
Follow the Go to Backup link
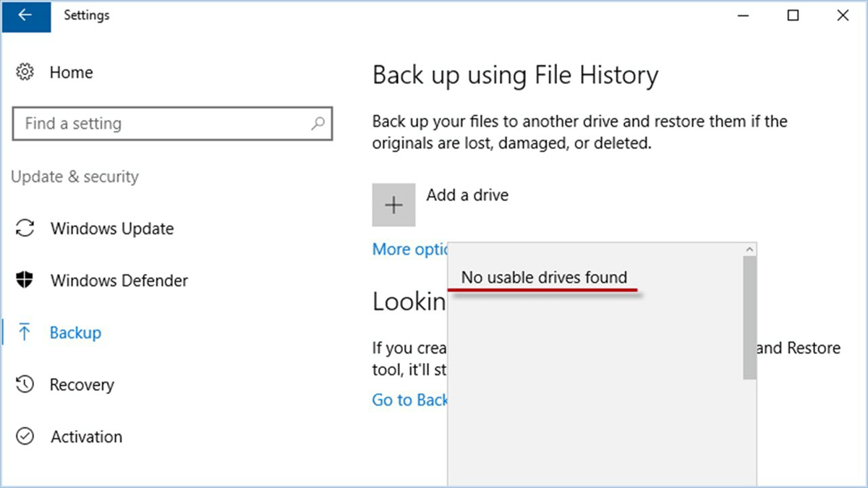[409, 400]
